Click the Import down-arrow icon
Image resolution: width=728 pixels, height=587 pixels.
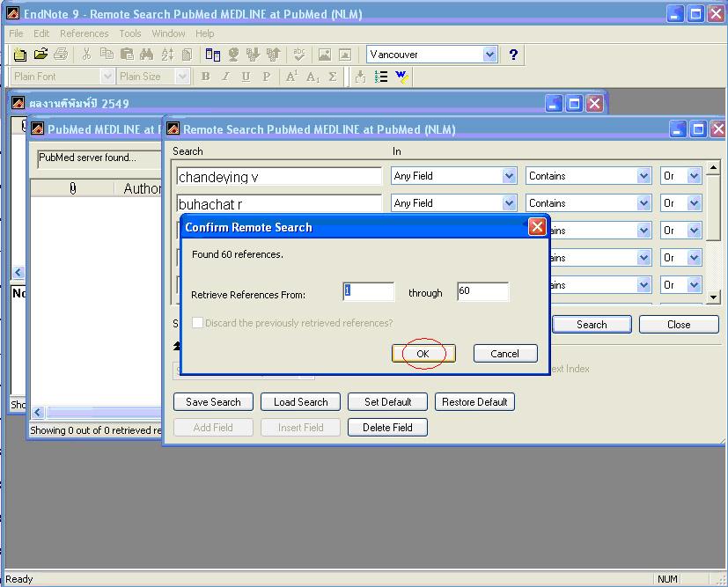click(253, 55)
